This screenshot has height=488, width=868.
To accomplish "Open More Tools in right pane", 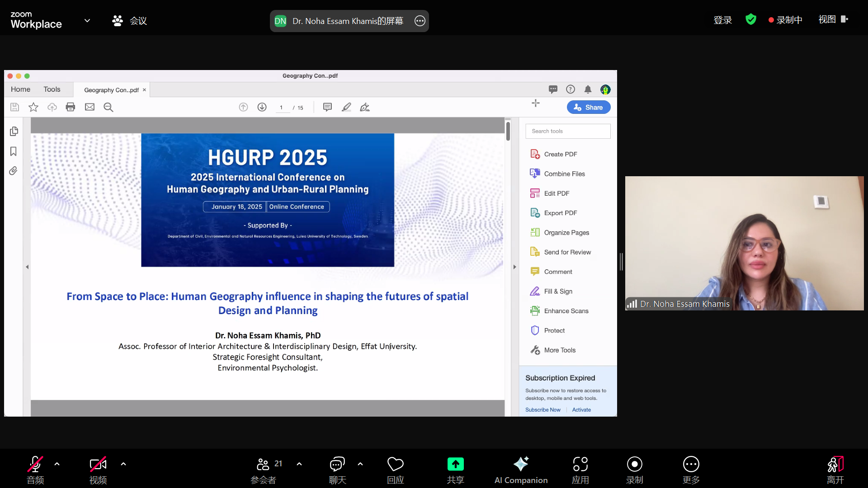I will click(x=553, y=350).
